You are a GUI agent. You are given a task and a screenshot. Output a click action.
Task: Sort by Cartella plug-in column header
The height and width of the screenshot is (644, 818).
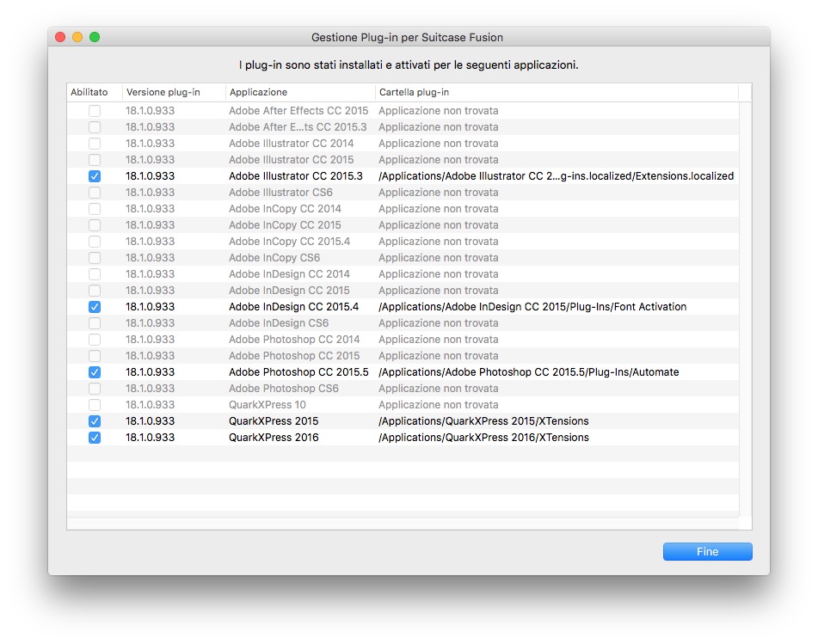pyautogui.click(x=557, y=92)
